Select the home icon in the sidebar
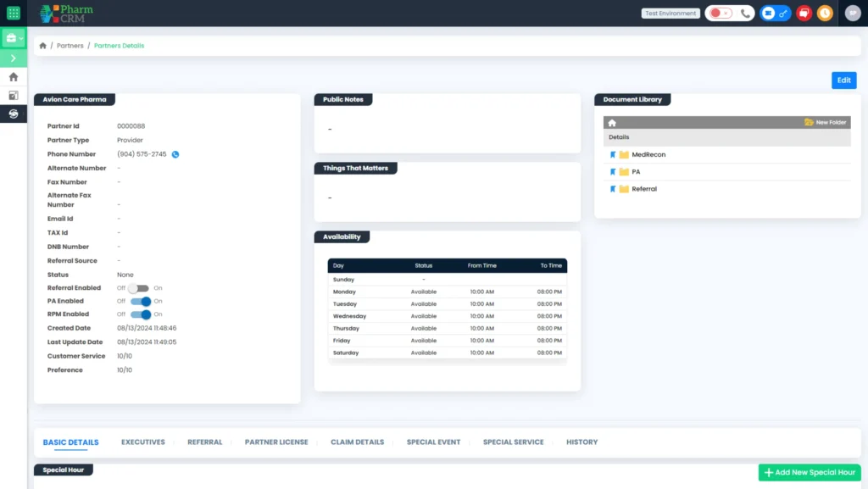The image size is (868, 489). point(13,76)
